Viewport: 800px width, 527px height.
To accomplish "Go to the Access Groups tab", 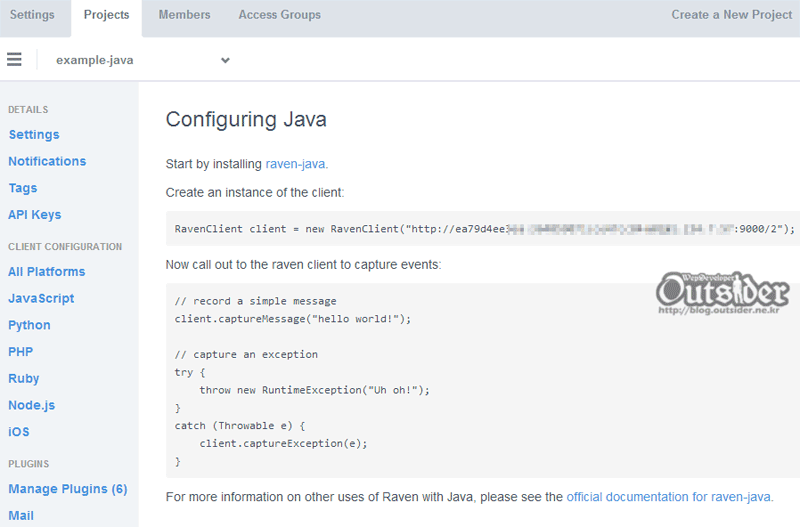I will coord(280,15).
